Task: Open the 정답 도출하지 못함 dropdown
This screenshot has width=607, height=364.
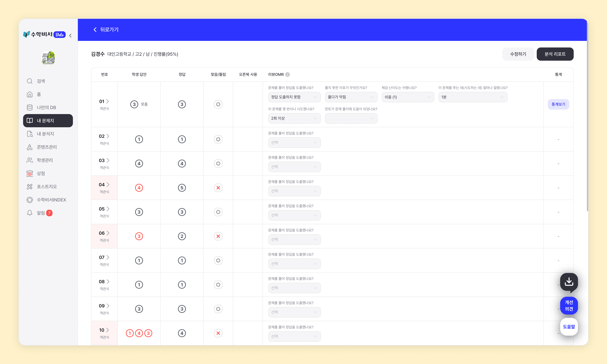Action: click(294, 97)
